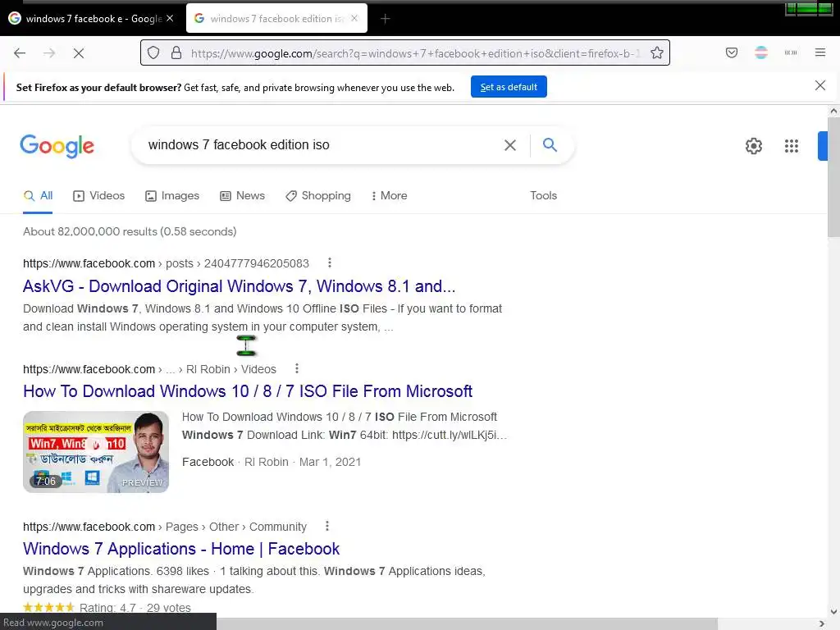The width and height of the screenshot is (840, 630).
Task: Open the tracking protection shield icon
Action: click(153, 53)
